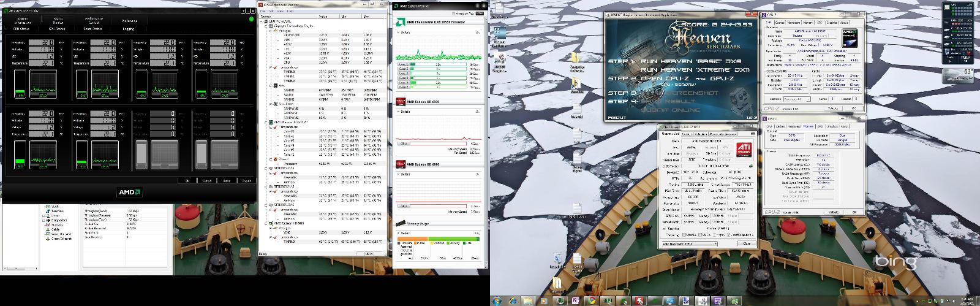Launch Windows Media Player from the taskbar
This screenshot has width=980, height=306.
tap(543, 301)
